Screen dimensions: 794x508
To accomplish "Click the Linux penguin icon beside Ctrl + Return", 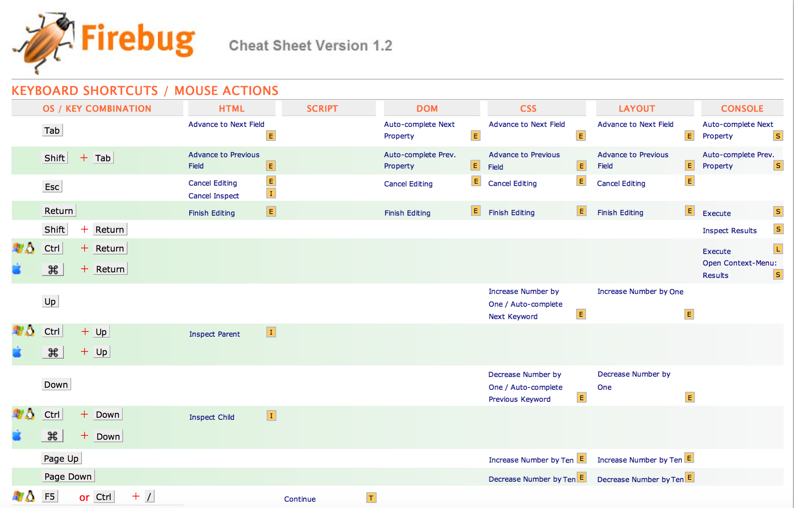I will click(30, 248).
